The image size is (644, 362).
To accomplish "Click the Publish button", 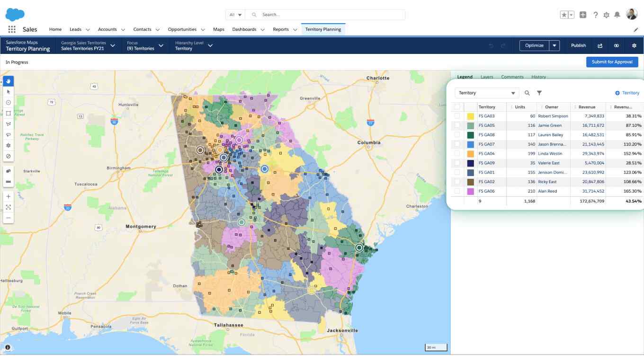I will (x=578, y=45).
